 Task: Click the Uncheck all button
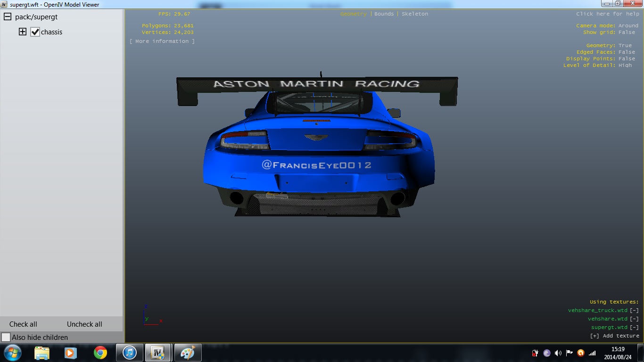(84, 324)
